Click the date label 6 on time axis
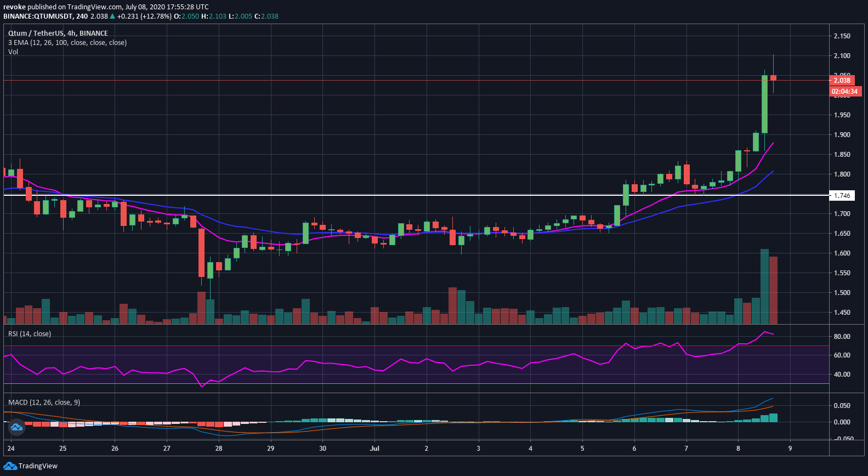868x476 pixels. tap(634, 449)
